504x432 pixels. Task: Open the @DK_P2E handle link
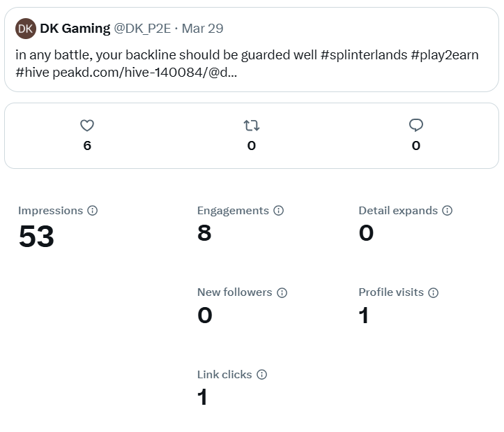click(x=142, y=29)
